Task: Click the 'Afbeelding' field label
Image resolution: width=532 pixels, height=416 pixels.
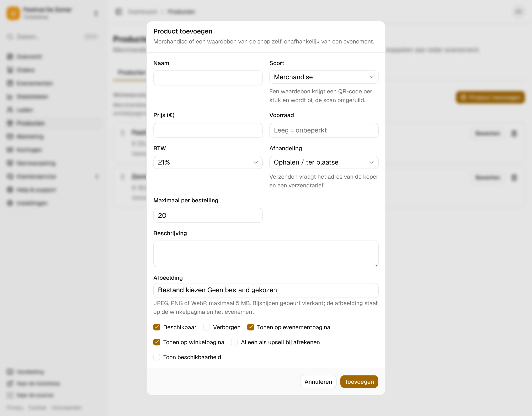Action: pyautogui.click(x=168, y=278)
